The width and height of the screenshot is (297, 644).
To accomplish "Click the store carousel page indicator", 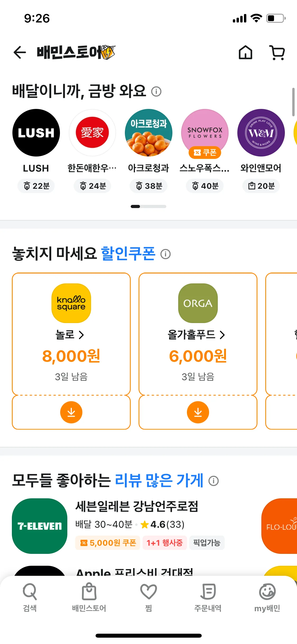I will (x=148, y=206).
